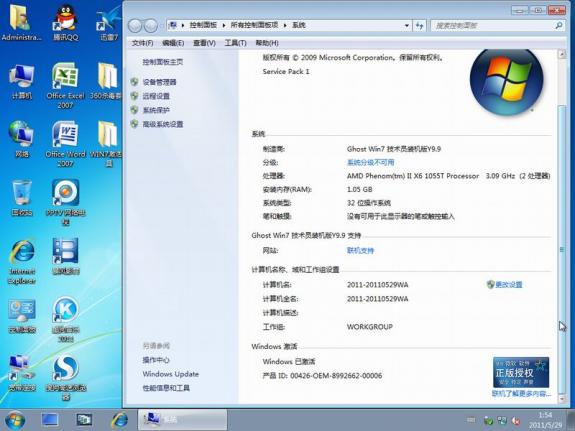Expand the address bar history dropdown
The image size is (575, 431).
point(407,26)
